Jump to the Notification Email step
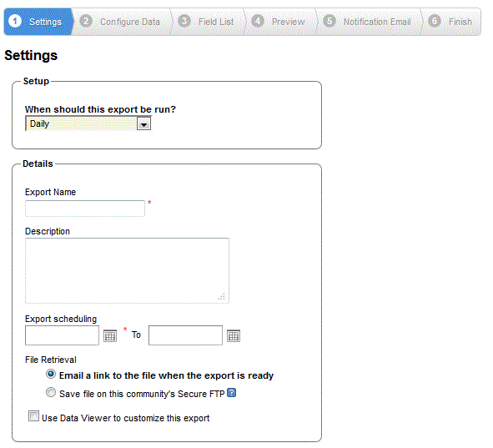Viewport: 493px width, 448px height. click(x=377, y=22)
